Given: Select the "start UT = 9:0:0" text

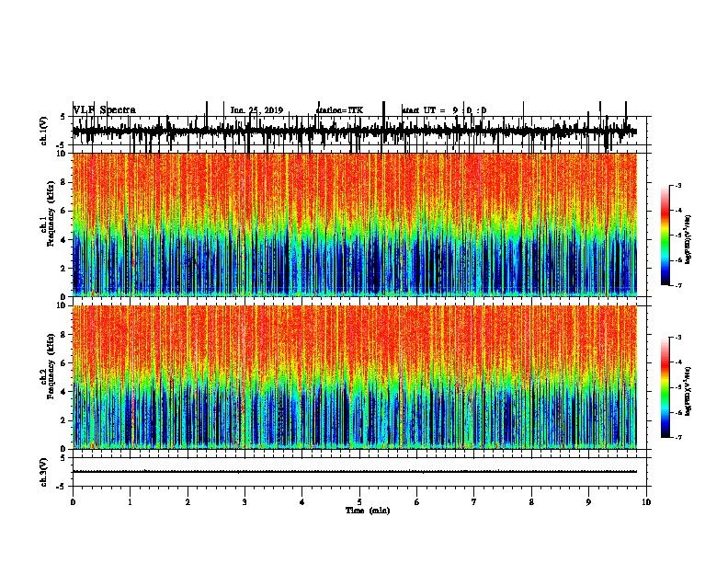Looking at the screenshot, I should (x=444, y=110).
